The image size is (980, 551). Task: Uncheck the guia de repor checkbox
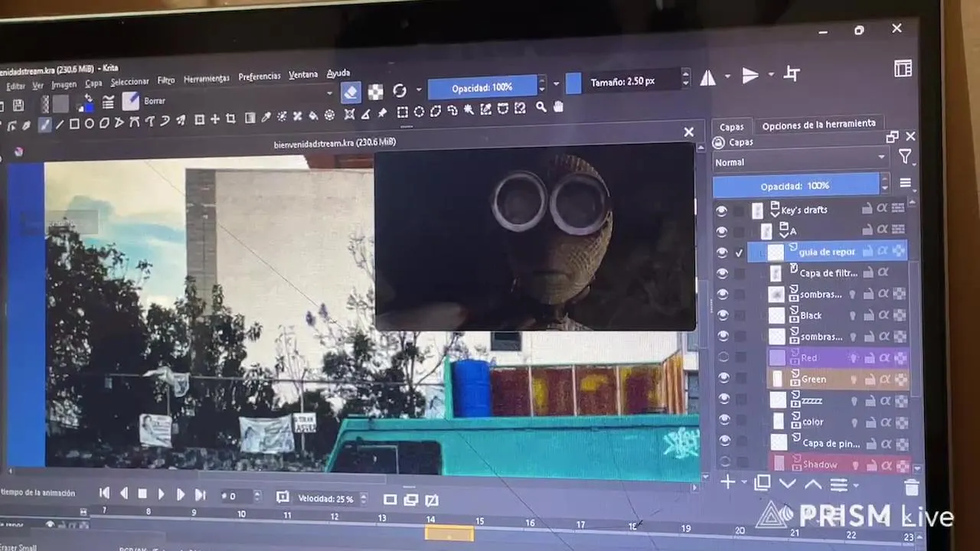coord(739,252)
